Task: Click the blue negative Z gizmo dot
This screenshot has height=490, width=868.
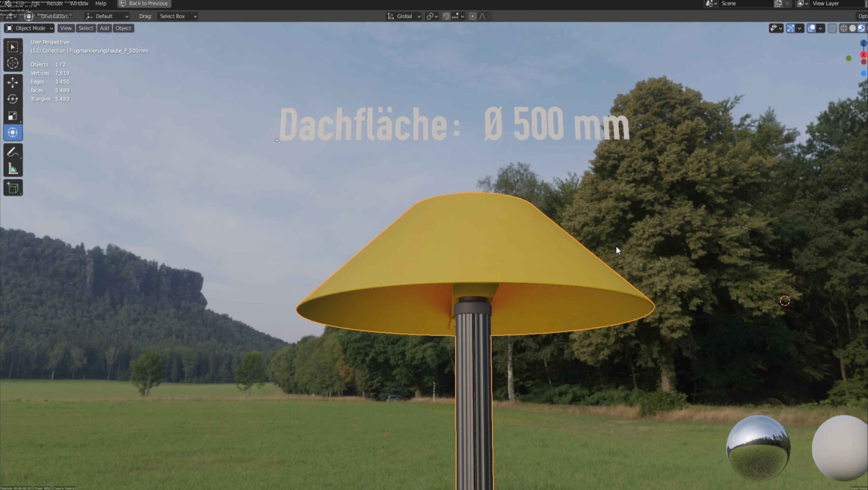Action: 863,73
